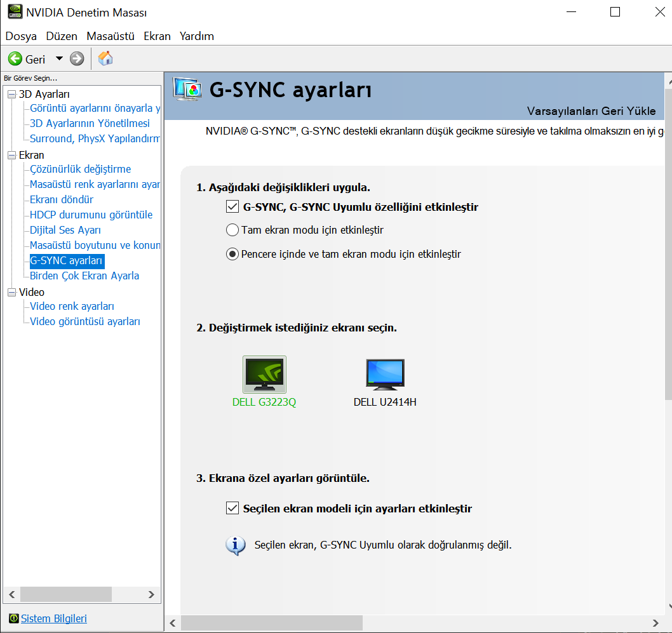
Task: Select the DELL U2414H monitor icon
Action: point(385,375)
